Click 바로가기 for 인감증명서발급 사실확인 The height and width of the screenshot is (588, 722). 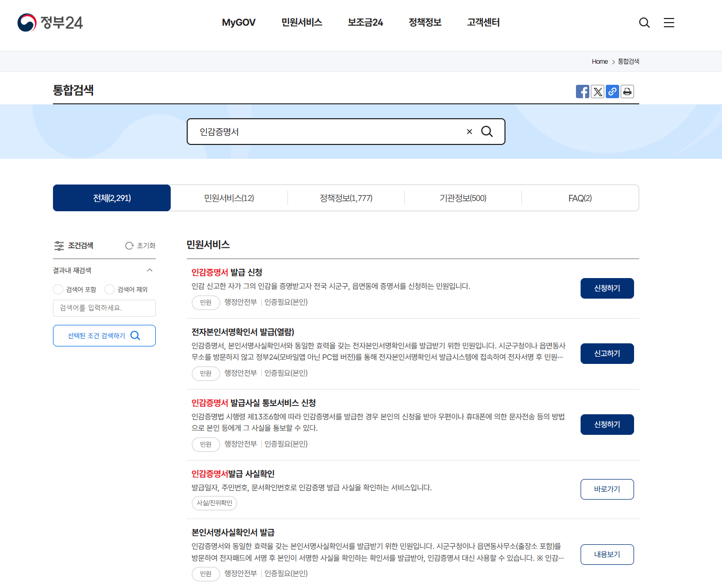607,489
